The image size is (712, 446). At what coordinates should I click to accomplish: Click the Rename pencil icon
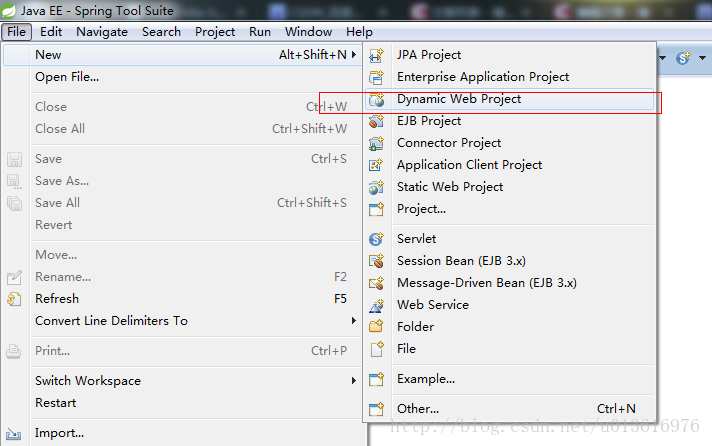[x=14, y=277]
